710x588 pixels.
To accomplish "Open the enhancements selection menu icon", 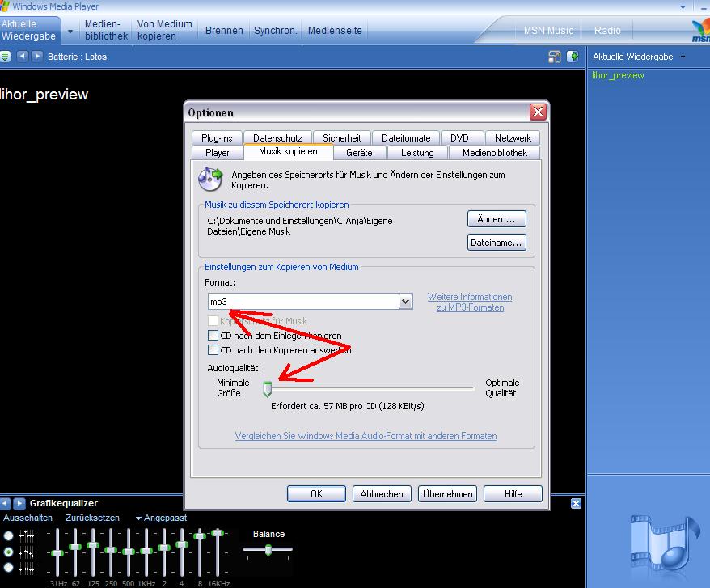I will tap(5, 57).
